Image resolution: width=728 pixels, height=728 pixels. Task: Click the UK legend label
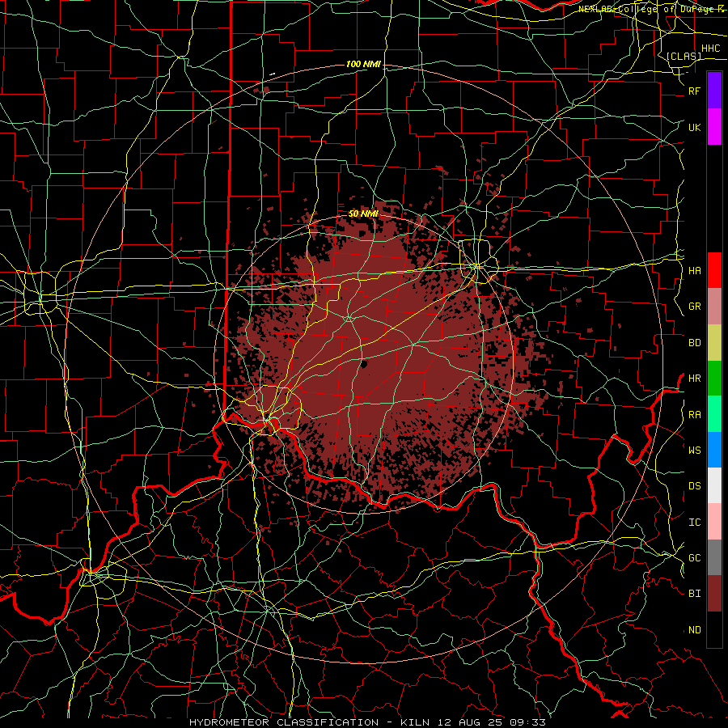tap(694, 127)
